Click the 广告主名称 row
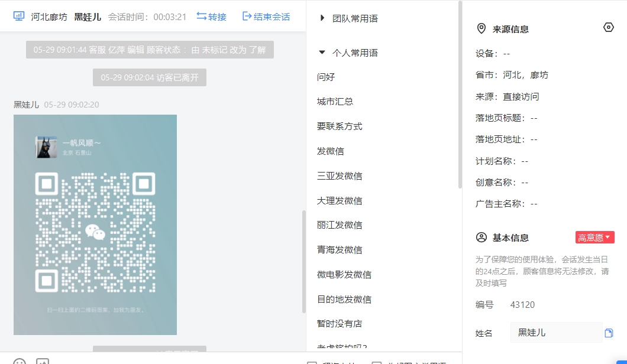 click(x=507, y=204)
